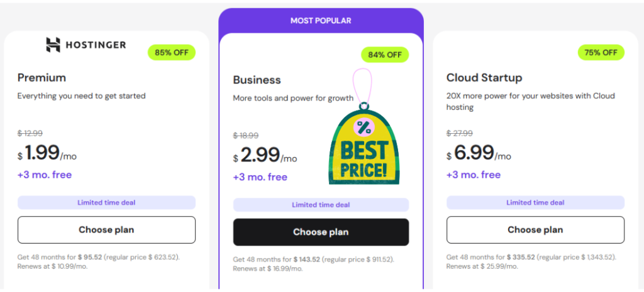
Task: Click the HOSTINGER brand name text
Action: pyautogui.click(x=96, y=45)
